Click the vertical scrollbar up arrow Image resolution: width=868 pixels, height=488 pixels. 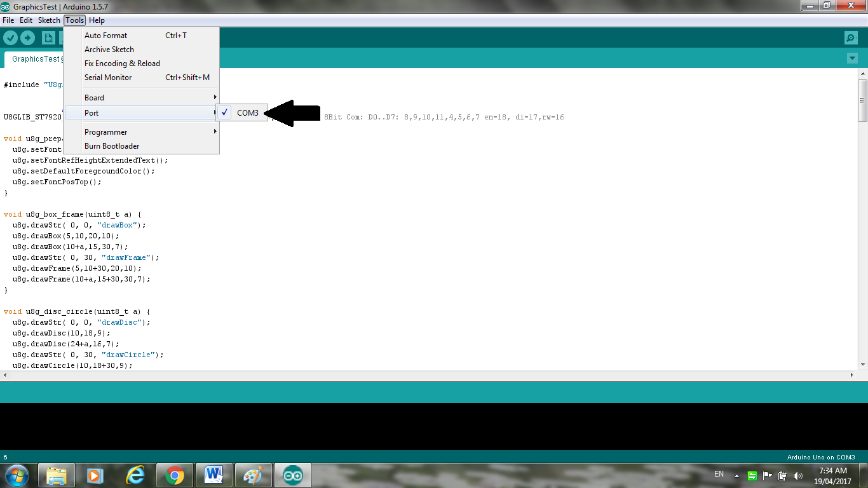[862, 74]
